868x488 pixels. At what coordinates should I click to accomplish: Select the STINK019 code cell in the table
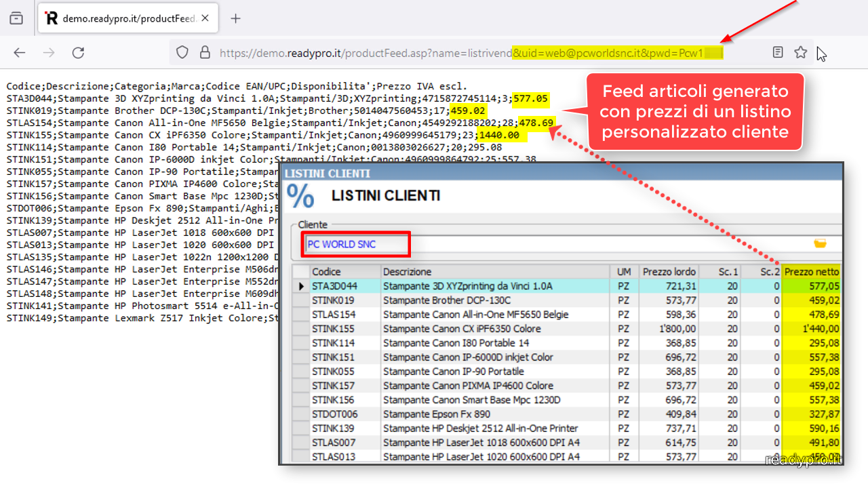345,300
